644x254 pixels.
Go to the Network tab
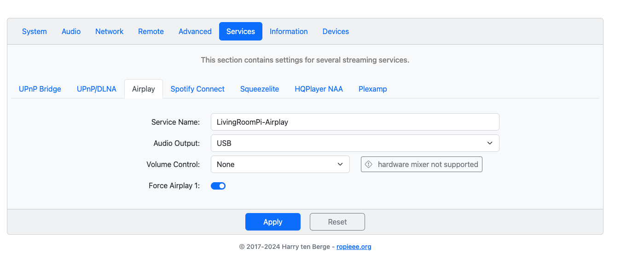110,31
